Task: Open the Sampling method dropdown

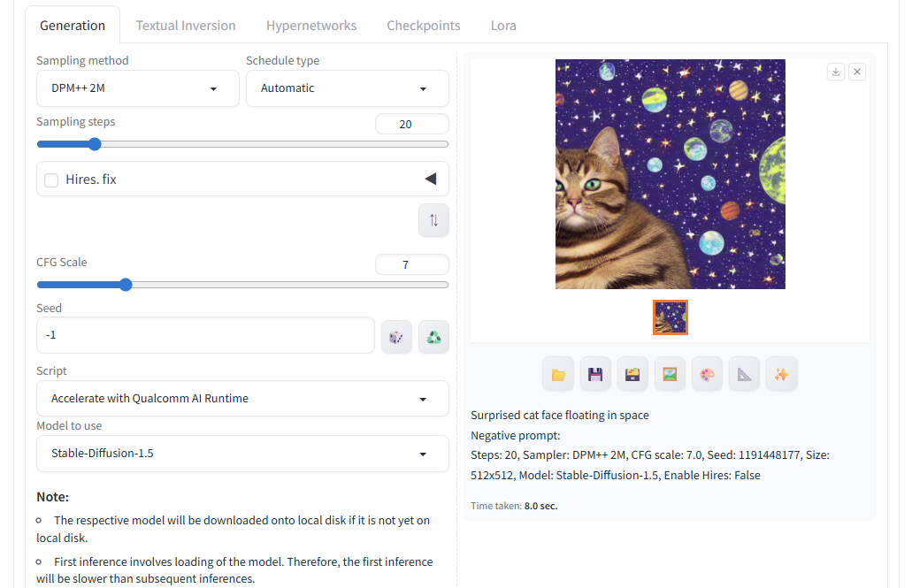Action: 137,88
